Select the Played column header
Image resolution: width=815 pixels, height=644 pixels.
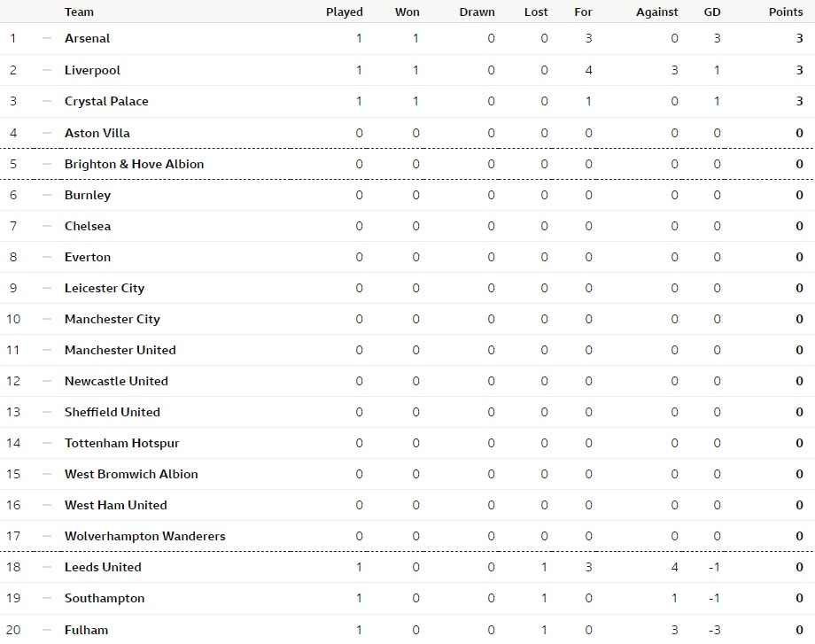[x=344, y=12]
